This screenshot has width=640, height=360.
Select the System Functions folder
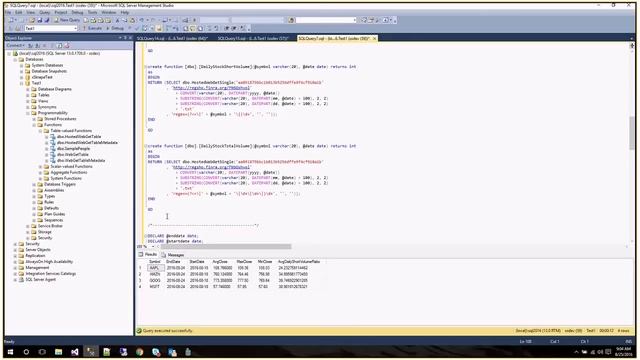66,178
